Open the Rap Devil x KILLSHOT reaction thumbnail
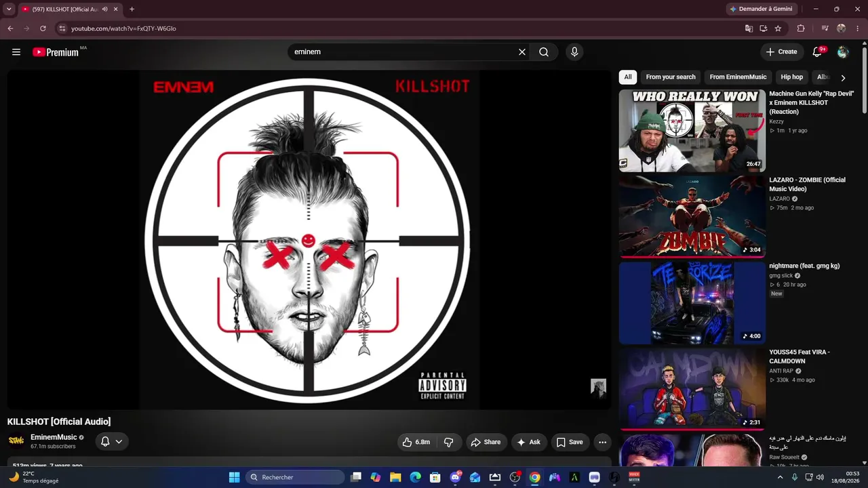 click(x=692, y=131)
